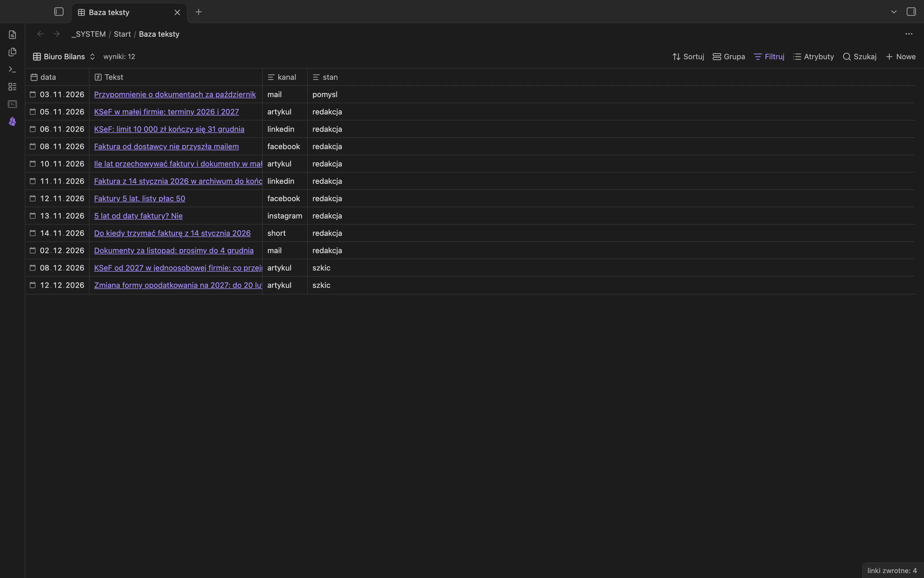Click the data column header
The image size is (924, 578).
[x=57, y=77]
